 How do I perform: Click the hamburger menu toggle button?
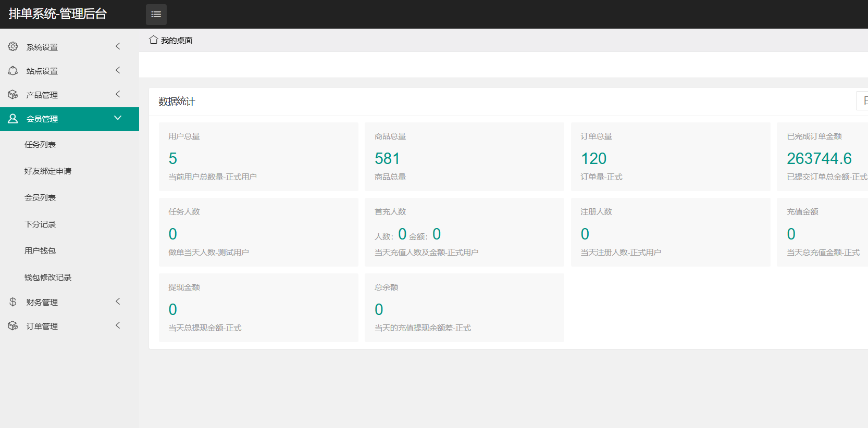coord(156,15)
